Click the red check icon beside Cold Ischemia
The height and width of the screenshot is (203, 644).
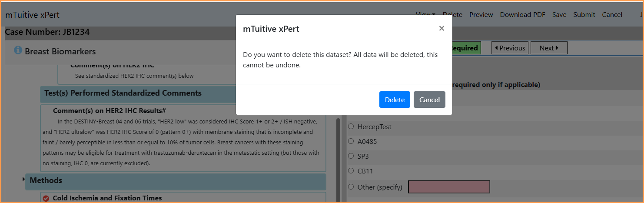(x=46, y=198)
